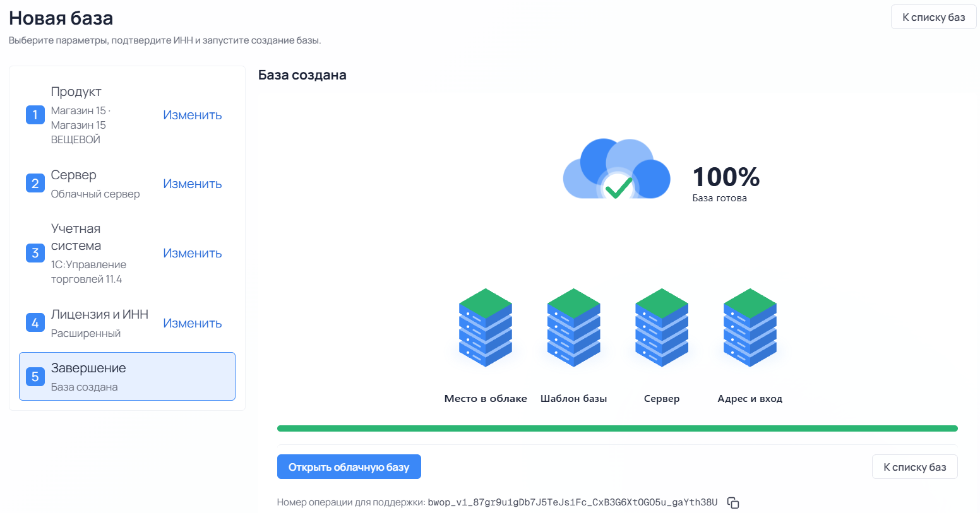
Task: Open the Завершение step in the sidebar
Action: (127, 377)
